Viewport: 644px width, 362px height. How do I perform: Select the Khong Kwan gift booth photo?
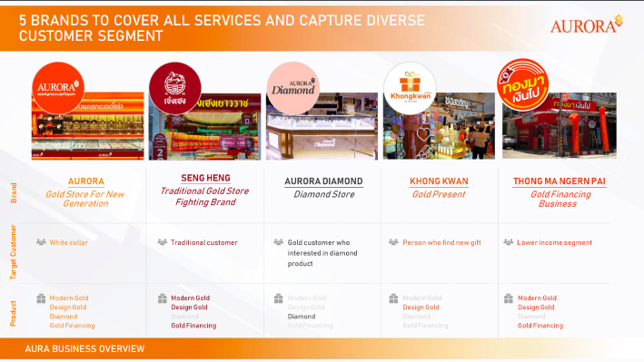[439, 125]
